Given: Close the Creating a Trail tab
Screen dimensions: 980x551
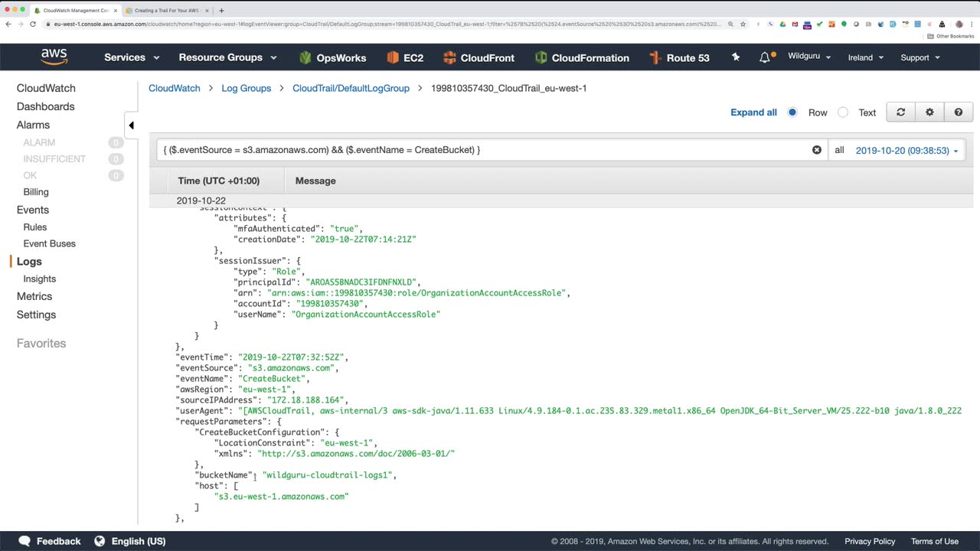Looking at the screenshot, I should 207,11.
